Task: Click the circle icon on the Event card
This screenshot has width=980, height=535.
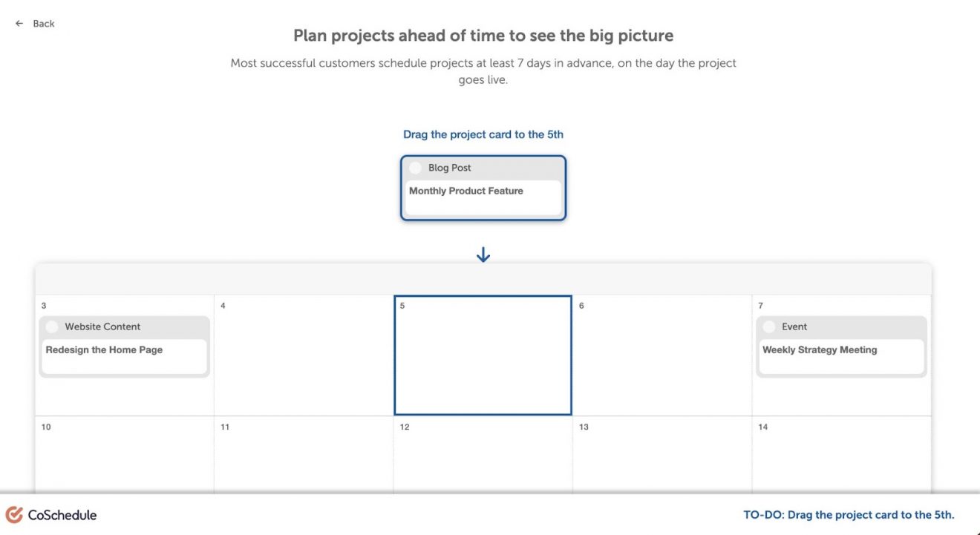Action: pos(768,326)
